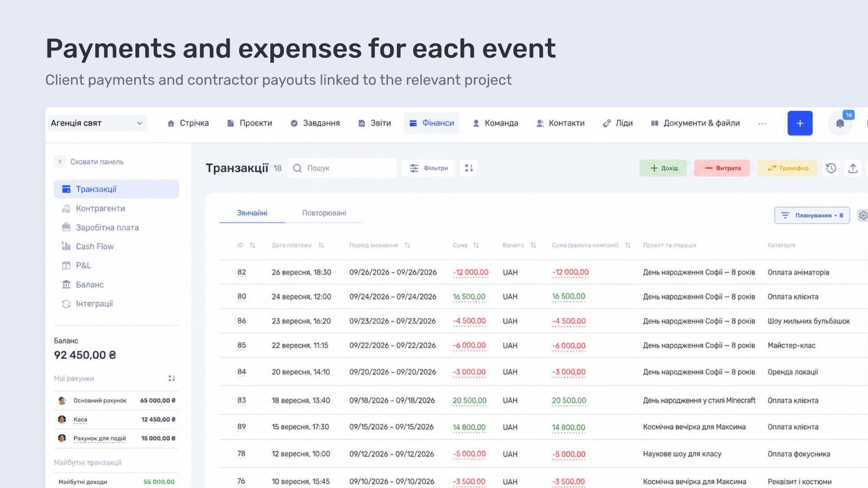Click the blue plus create button
The height and width of the screenshot is (488, 868).
[x=800, y=123]
